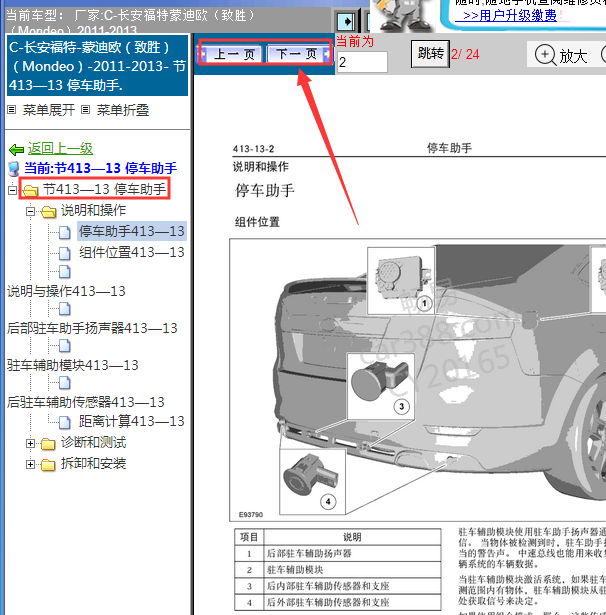Image resolution: width=606 pixels, height=615 pixels.
Task: Click the figure code E93790
Action: tap(251, 515)
